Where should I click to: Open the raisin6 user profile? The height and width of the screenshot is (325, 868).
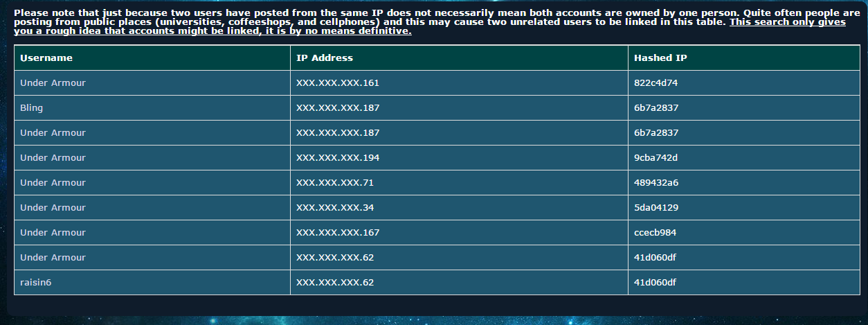(x=36, y=283)
